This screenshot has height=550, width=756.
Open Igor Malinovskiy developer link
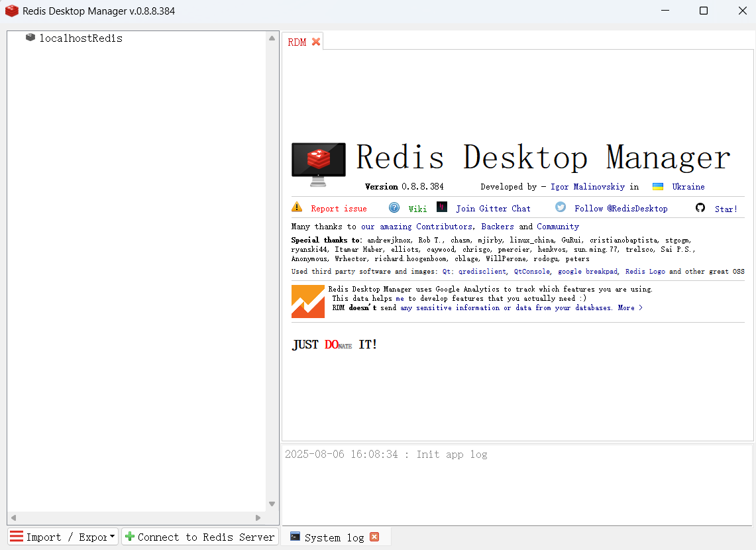click(x=588, y=187)
